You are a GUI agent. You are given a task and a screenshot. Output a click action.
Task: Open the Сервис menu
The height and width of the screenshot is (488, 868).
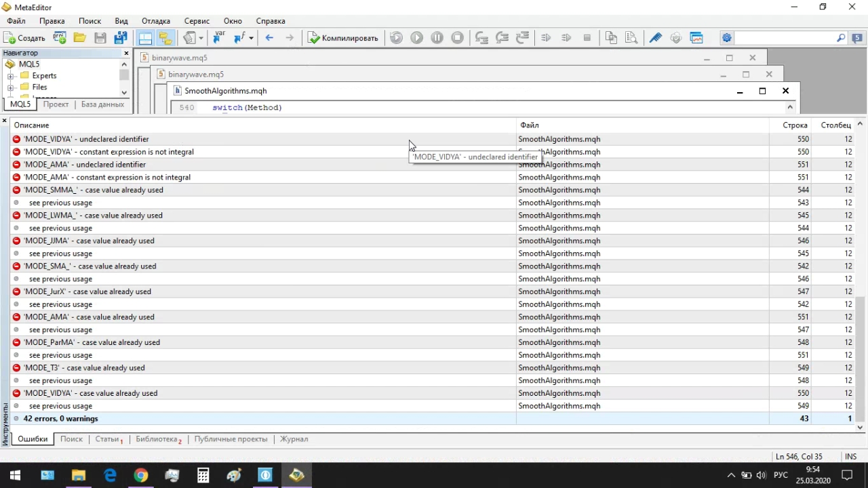(x=197, y=21)
